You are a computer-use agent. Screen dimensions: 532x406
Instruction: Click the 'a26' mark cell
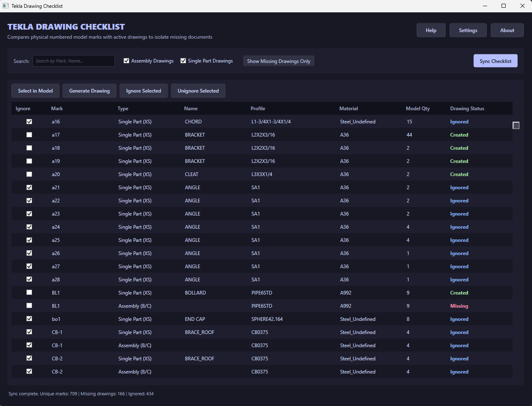point(56,253)
